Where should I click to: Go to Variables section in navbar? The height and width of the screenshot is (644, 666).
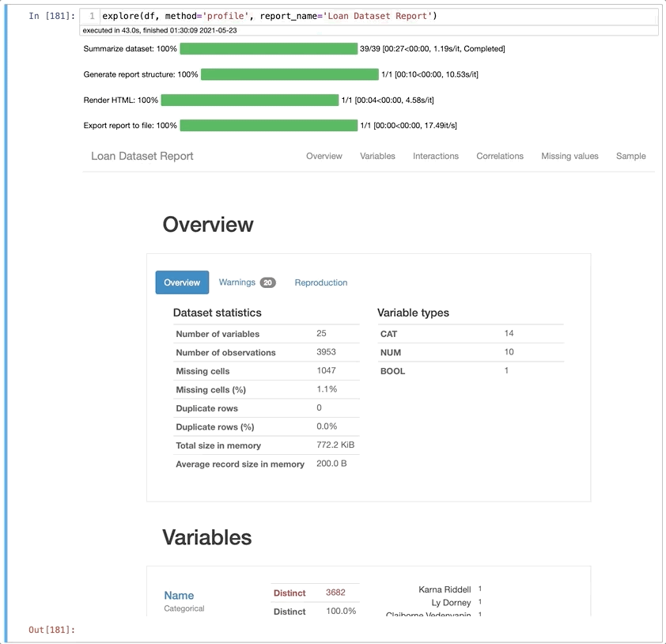click(x=377, y=156)
